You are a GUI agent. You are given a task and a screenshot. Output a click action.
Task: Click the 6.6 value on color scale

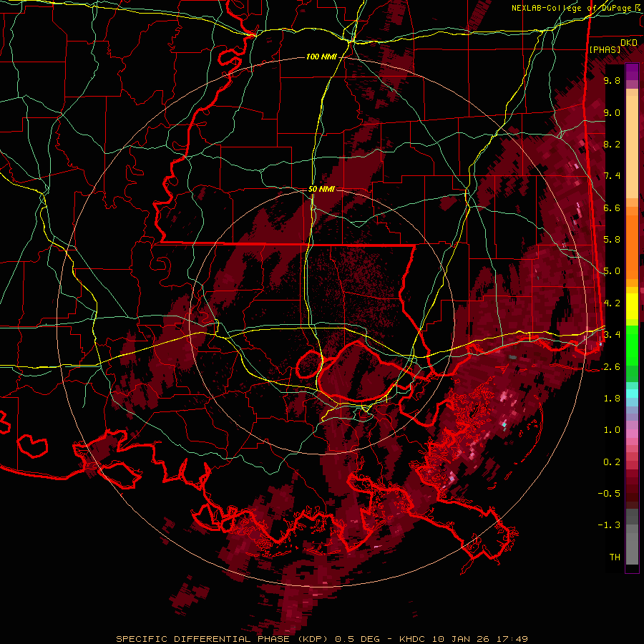[x=612, y=208]
